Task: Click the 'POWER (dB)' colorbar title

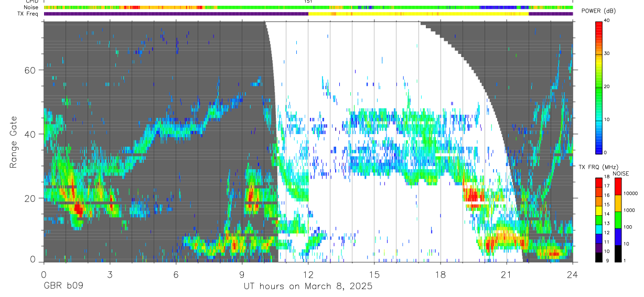Action: coord(598,11)
